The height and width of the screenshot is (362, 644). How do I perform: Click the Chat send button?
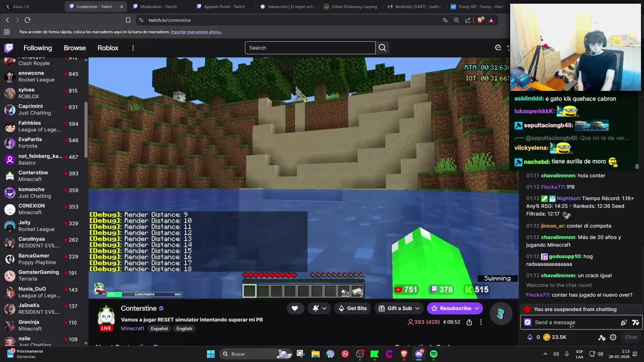pos(630,337)
